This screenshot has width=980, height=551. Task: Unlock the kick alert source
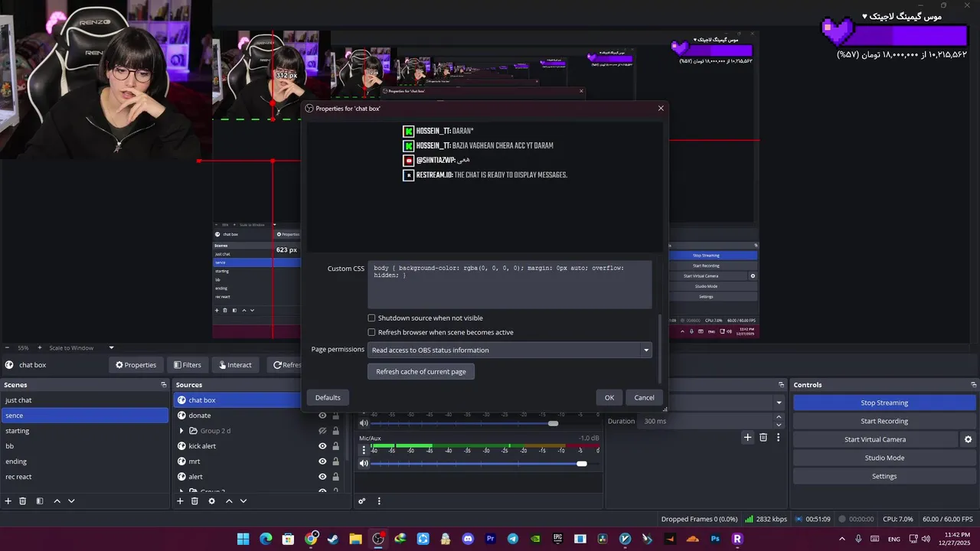(335, 446)
